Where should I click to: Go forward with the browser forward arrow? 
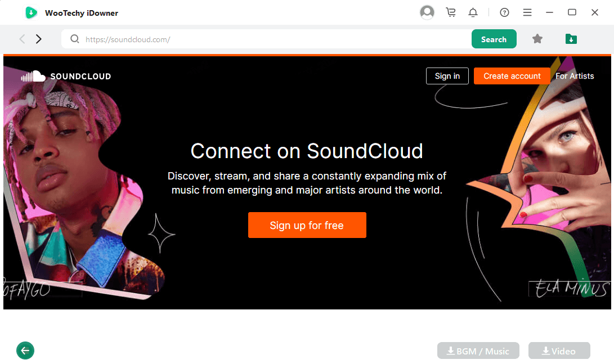tap(39, 39)
